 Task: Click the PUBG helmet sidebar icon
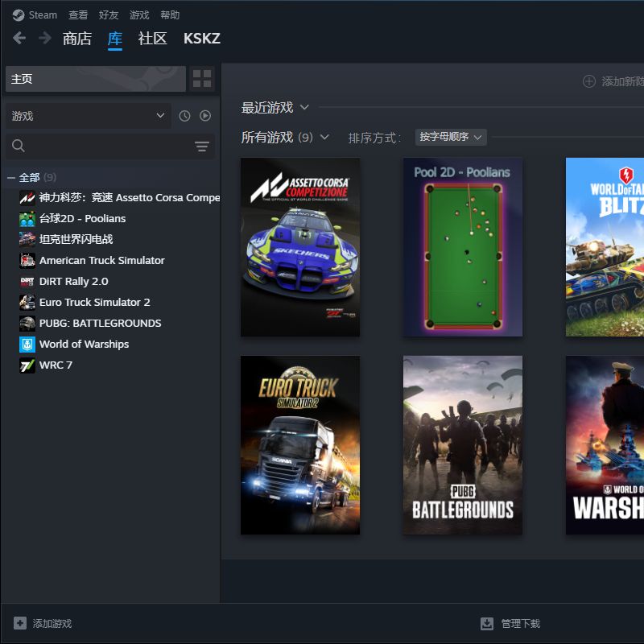click(x=27, y=324)
